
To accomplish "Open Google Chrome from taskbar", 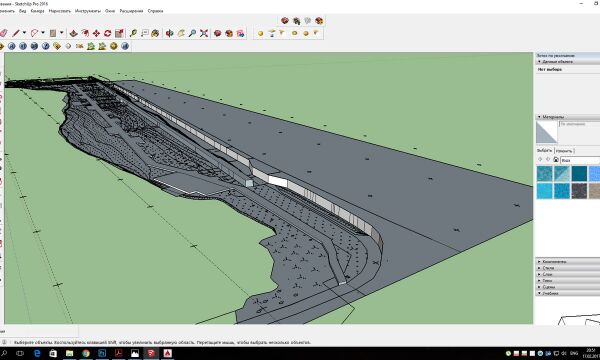I will 86,353.
